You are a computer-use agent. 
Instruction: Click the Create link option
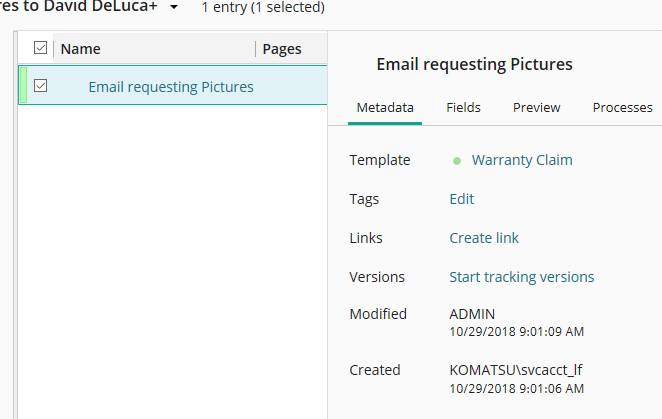[484, 238]
